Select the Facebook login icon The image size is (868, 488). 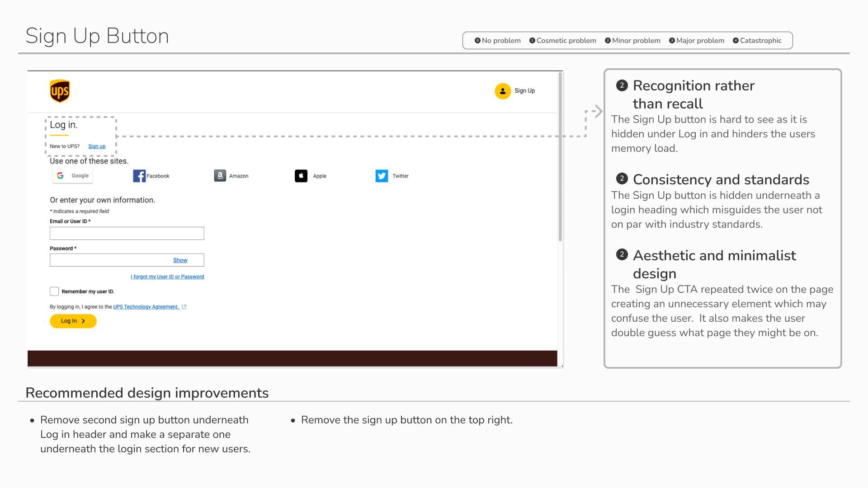[x=139, y=176]
